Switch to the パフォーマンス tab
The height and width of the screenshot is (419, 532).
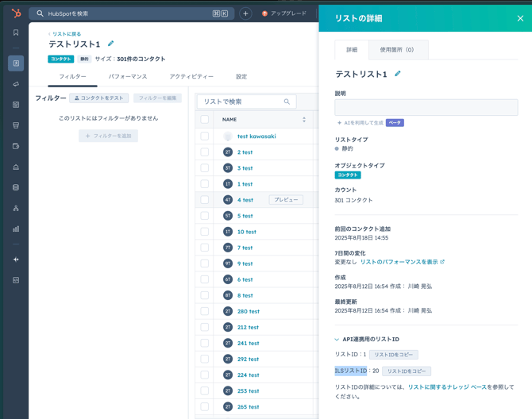coord(128,77)
